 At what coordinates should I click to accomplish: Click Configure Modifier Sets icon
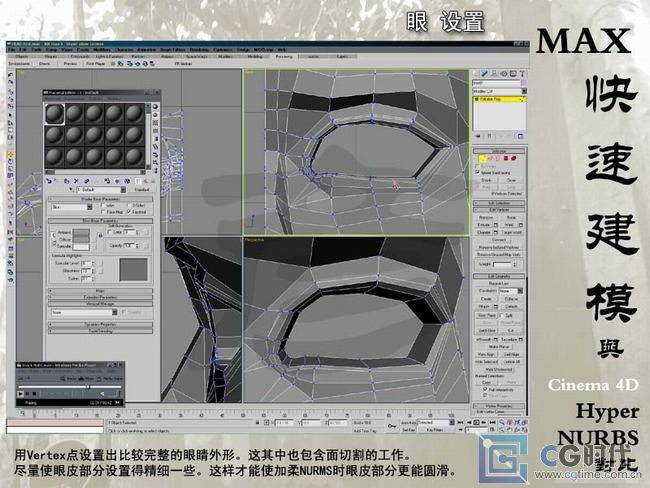[x=521, y=136]
